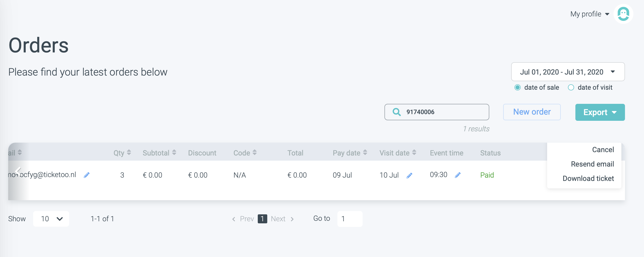Sort by email column arrows
The image size is (644, 257).
pos(20,152)
